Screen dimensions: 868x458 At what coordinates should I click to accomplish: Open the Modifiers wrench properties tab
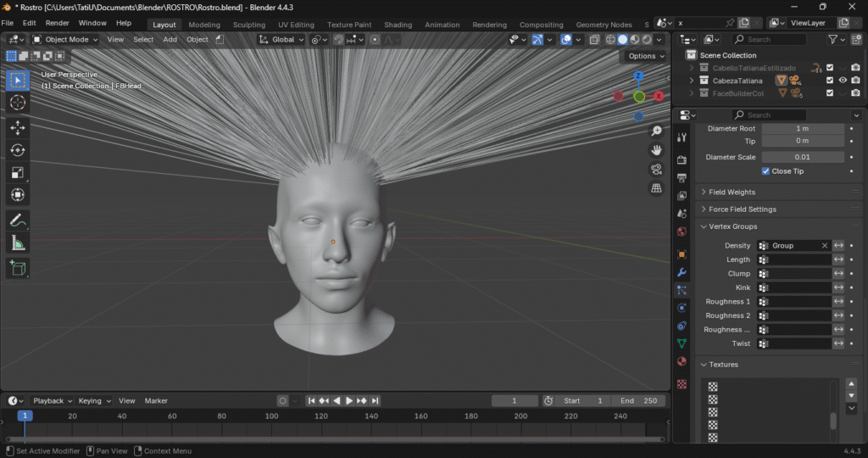click(x=682, y=272)
